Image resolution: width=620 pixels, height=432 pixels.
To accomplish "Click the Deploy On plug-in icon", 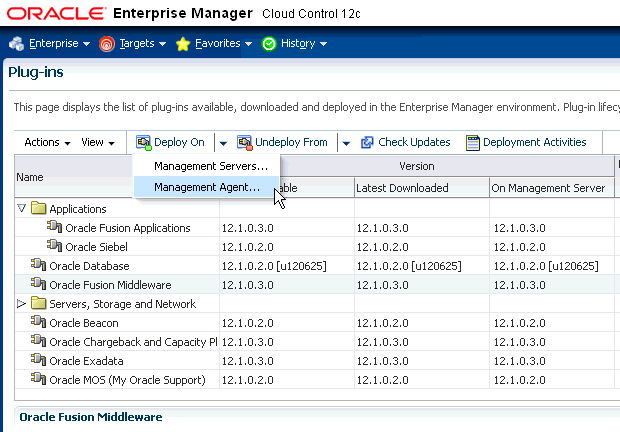I will click(x=144, y=143).
